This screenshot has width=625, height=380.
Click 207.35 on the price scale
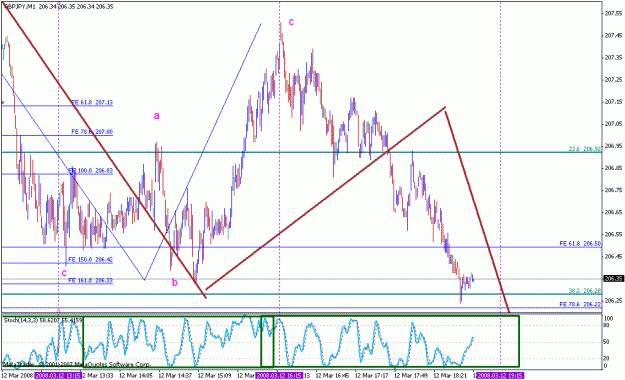(x=613, y=58)
